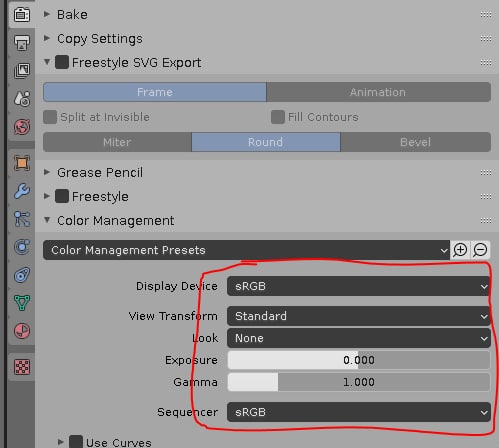
Task: Enable the Freestyle SVG Export checkbox
Action: [x=62, y=62]
